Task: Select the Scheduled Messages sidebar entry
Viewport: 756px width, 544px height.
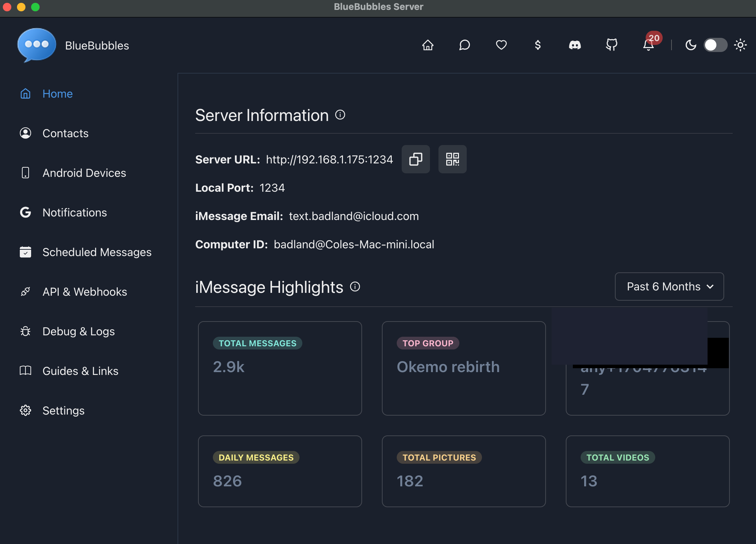Action: click(97, 252)
